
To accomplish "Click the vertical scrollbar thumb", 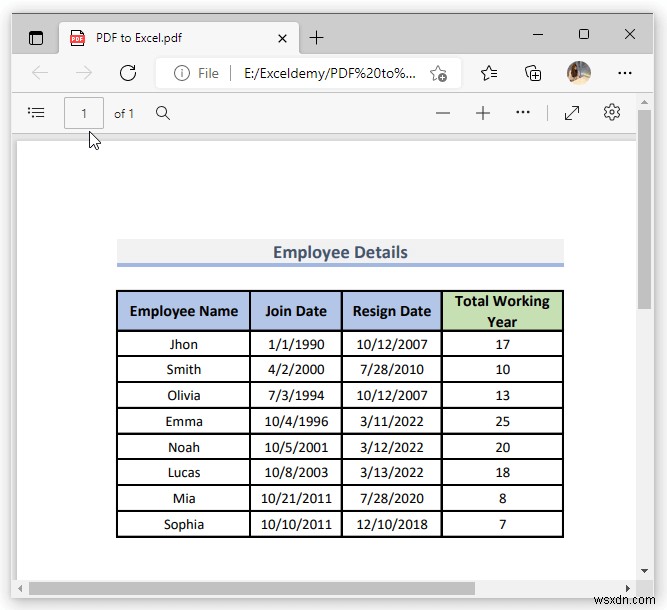I will pos(644,209).
